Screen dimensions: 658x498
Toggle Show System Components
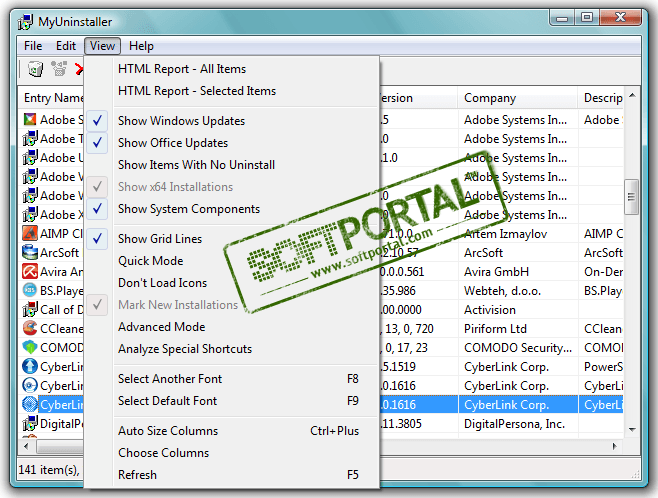click(x=231, y=209)
